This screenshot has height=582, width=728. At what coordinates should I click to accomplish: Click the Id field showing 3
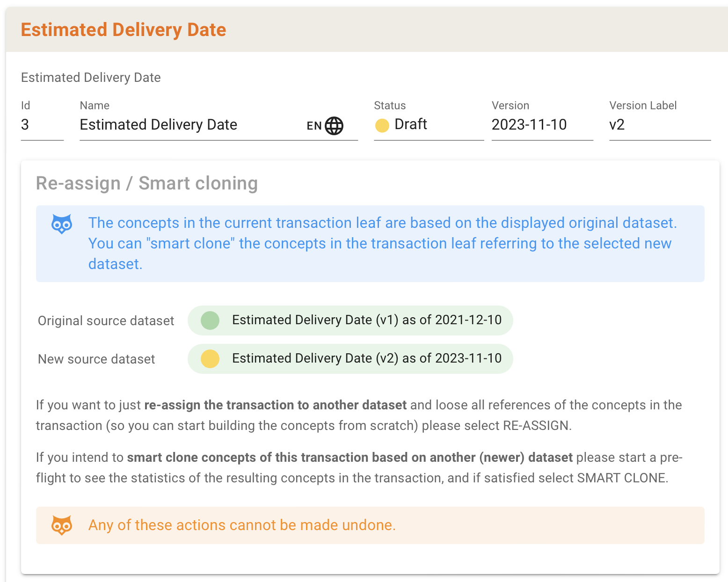click(x=42, y=125)
